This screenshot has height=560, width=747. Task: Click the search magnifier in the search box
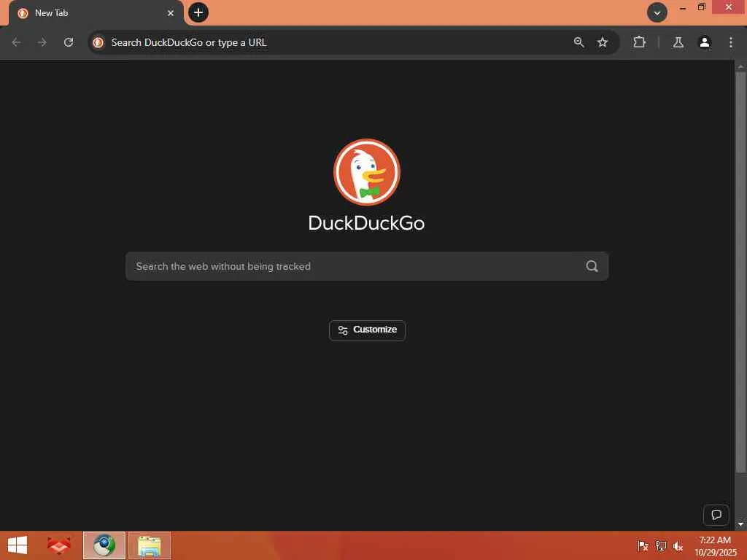(x=592, y=266)
